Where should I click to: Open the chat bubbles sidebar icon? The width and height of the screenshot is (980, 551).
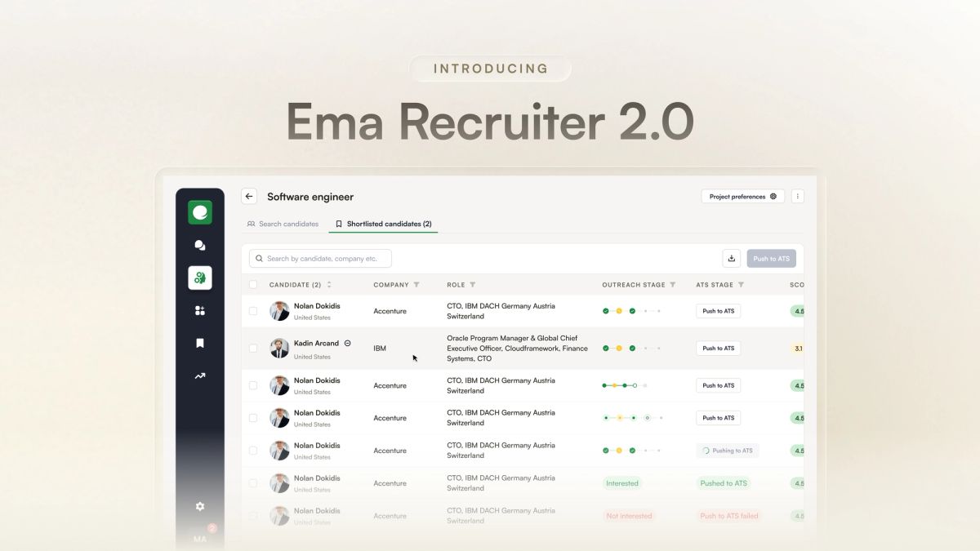(200, 245)
